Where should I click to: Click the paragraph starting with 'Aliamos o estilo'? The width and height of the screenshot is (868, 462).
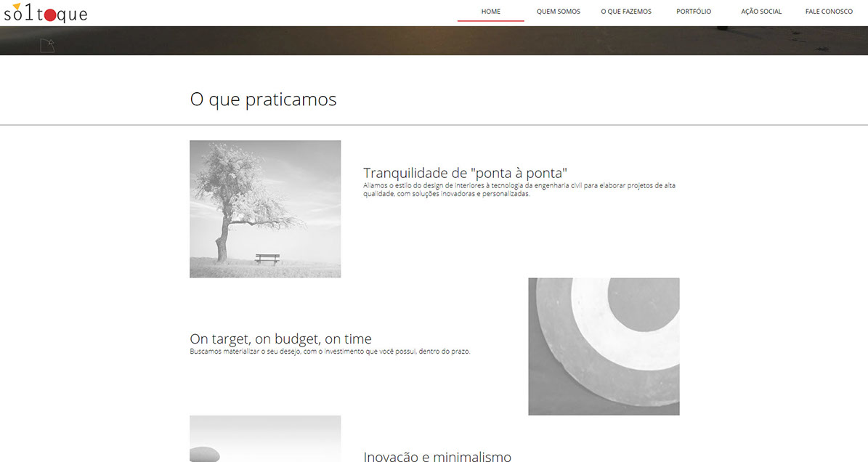[x=519, y=190]
